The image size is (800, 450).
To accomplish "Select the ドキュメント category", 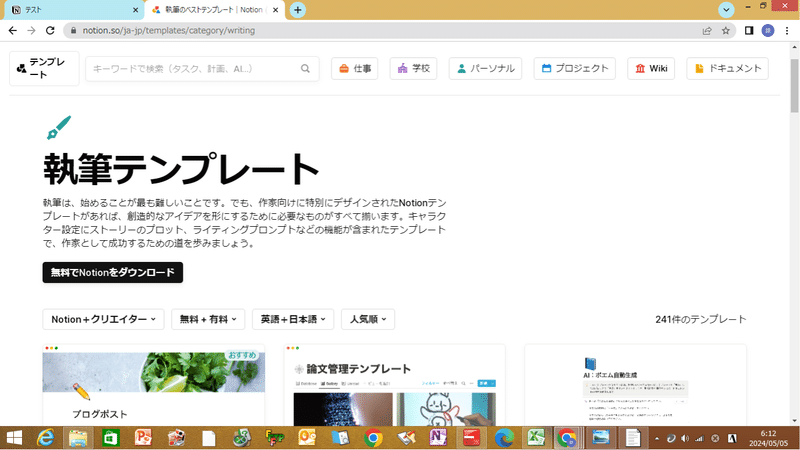I will pyautogui.click(x=728, y=68).
